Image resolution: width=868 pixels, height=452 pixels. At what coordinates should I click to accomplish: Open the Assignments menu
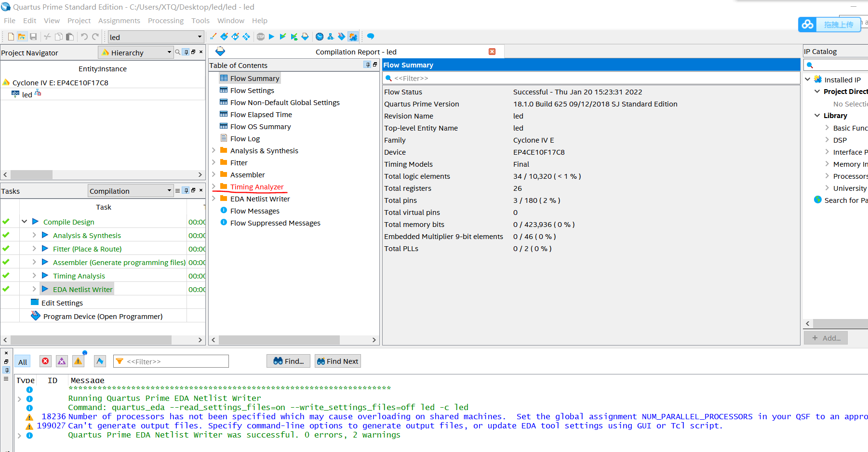(x=119, y=21)
